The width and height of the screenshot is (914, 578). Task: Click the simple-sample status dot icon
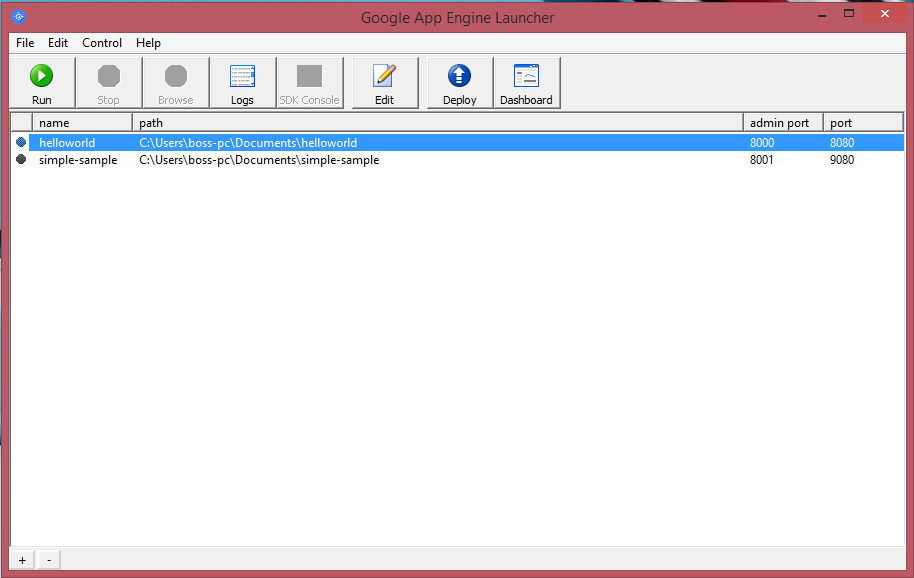pos(21,159)
